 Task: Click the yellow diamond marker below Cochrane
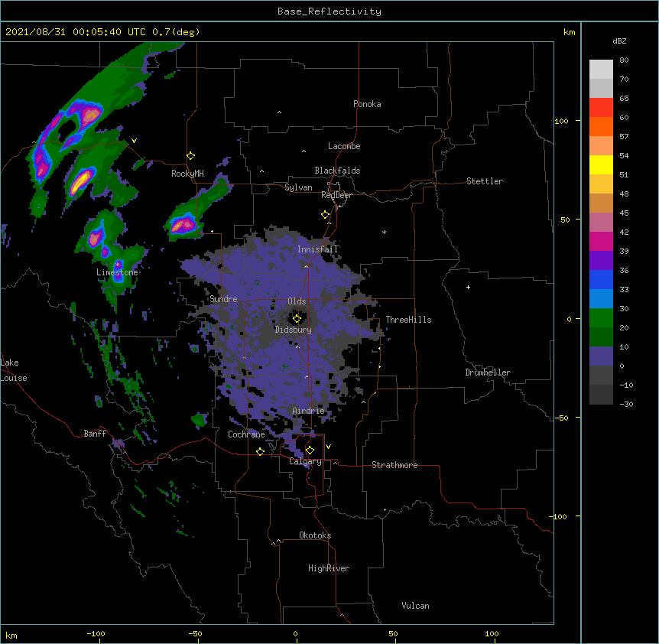click(x=261, y=451)
